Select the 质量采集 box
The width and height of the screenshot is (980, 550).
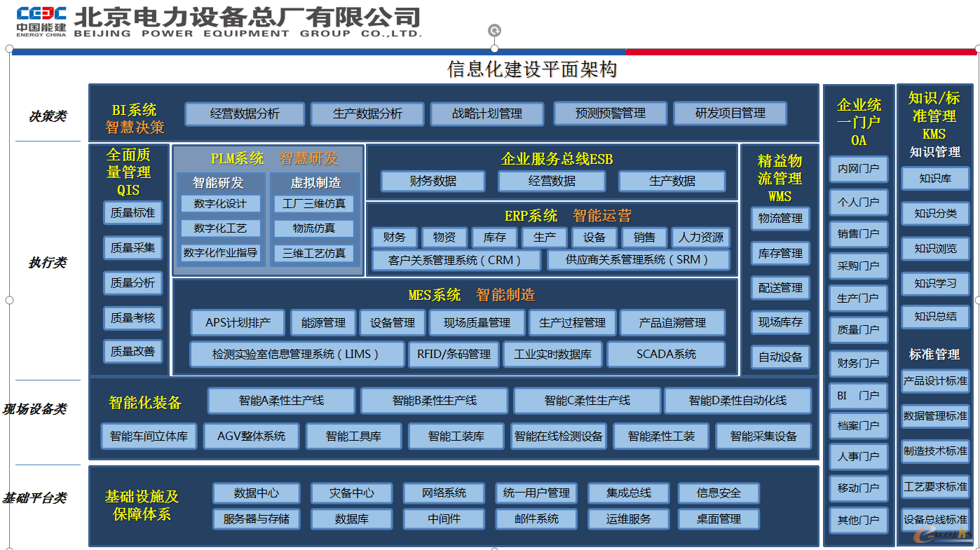pyautogui.click(x=132, y=248)
